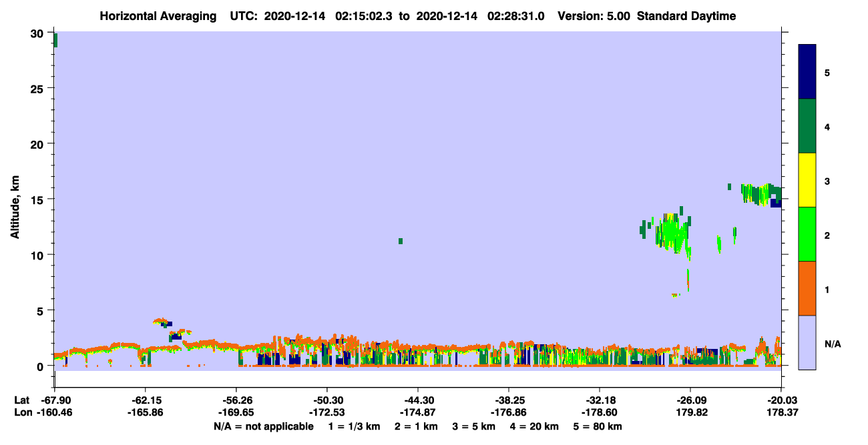Click the altitude tick label 30
This screenshot has height=445, width=868.
coord(38,33)
